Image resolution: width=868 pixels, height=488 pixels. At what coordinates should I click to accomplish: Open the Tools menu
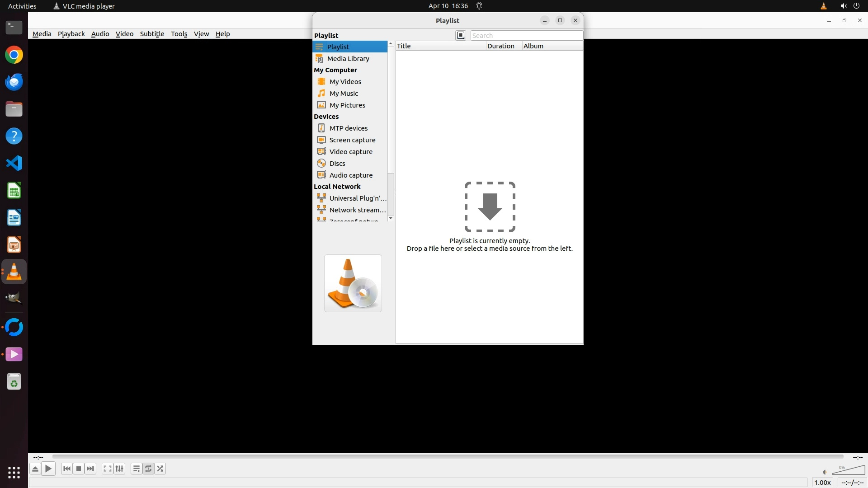[179, 34]
